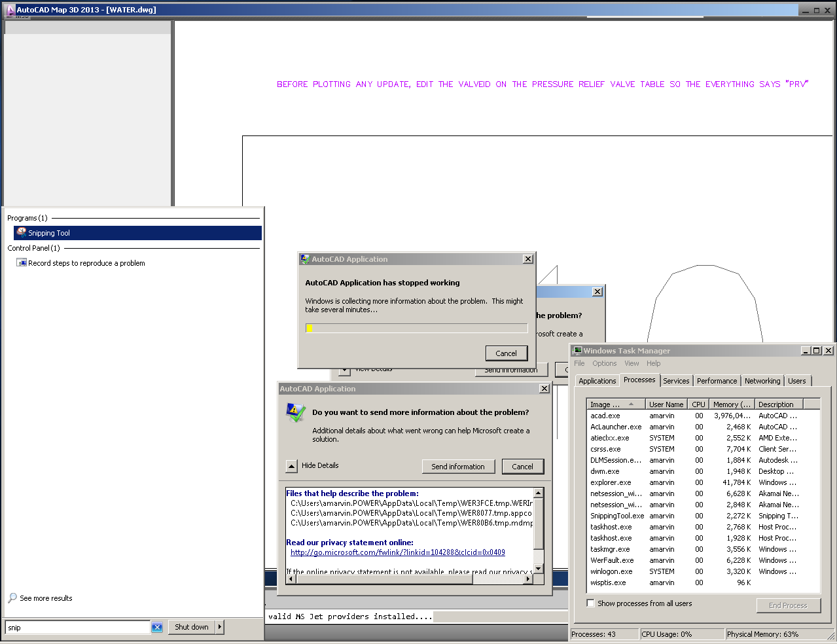Tick Show processes from all users
Viewport: 837px width, 644px height.
591,603
